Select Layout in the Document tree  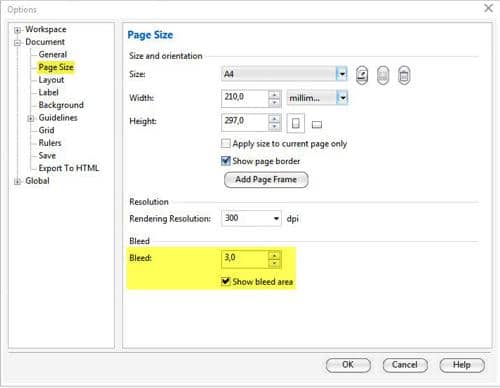click(x=51, y=80)
